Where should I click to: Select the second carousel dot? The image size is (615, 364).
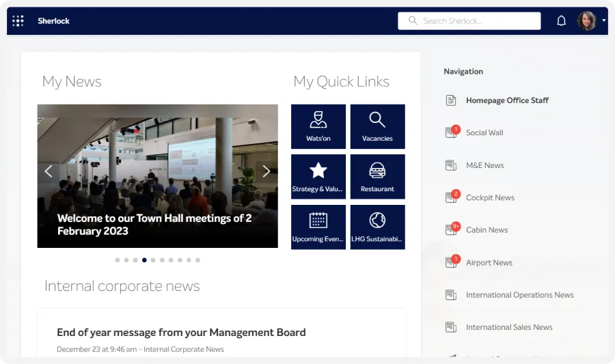coord(126,260)
